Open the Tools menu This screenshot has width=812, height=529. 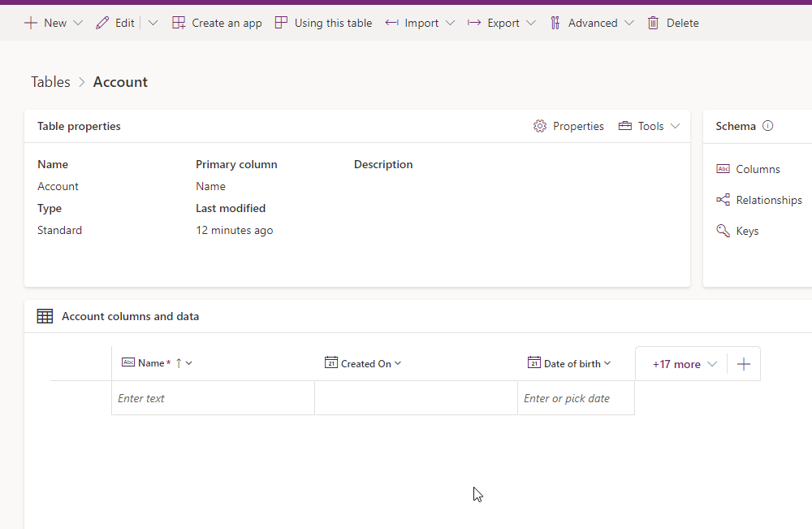tap(650, 126)
